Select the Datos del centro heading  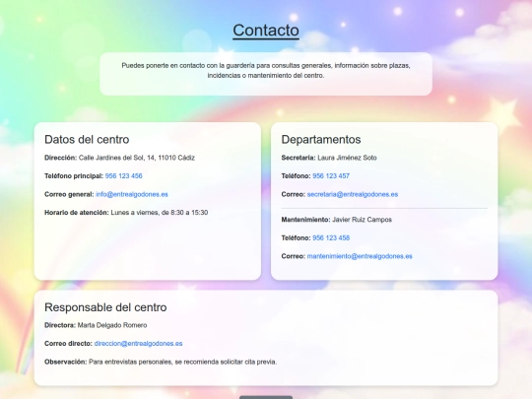pos(87,140)
